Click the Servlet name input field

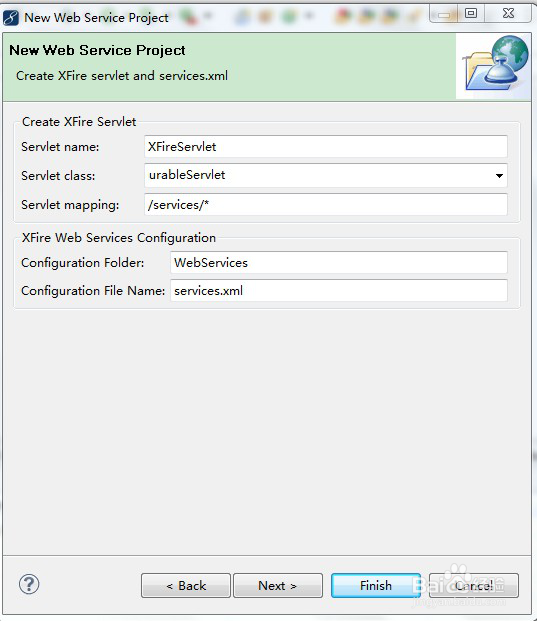pyautogui.click(x=326, y=147)
